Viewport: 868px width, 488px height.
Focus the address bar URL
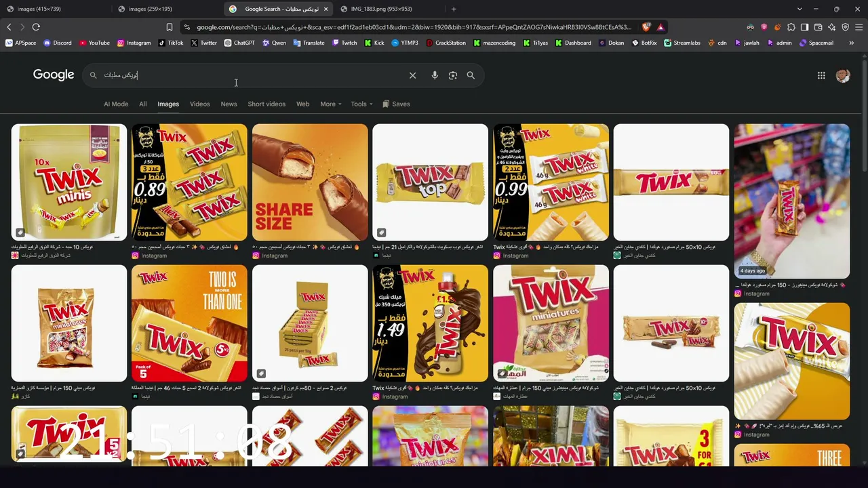[x=414, y=27]
